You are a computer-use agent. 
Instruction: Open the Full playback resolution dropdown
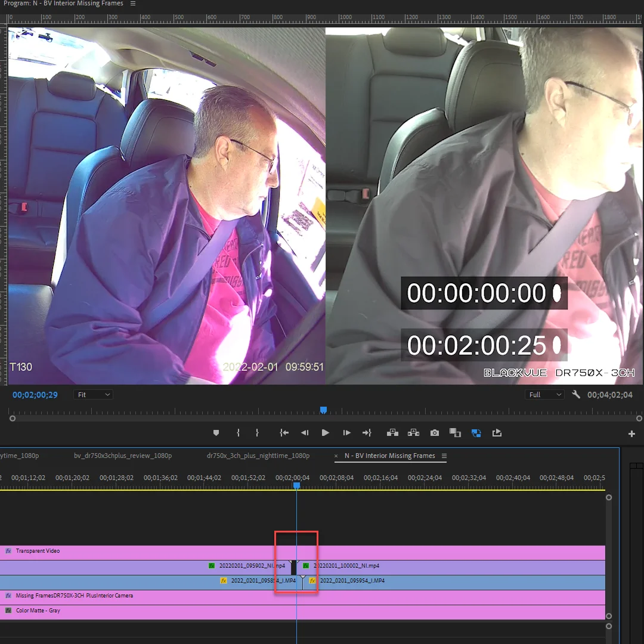click(544, 395)
